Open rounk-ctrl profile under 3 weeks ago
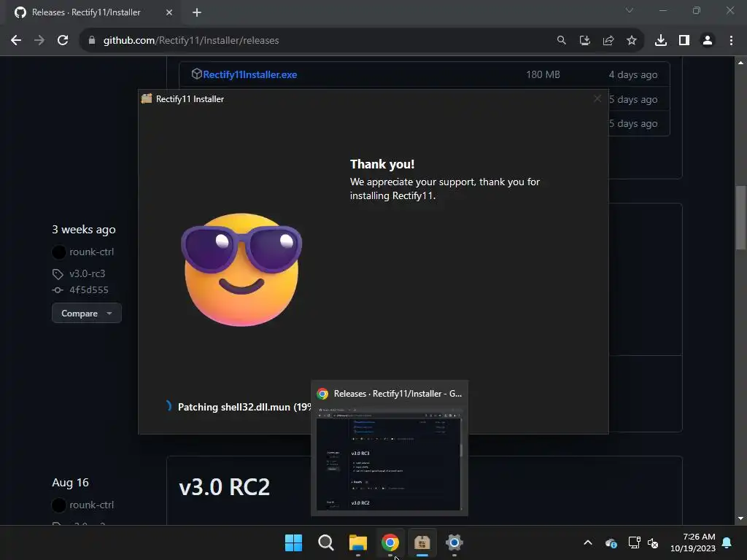747x560 pixels. (91, 252)
